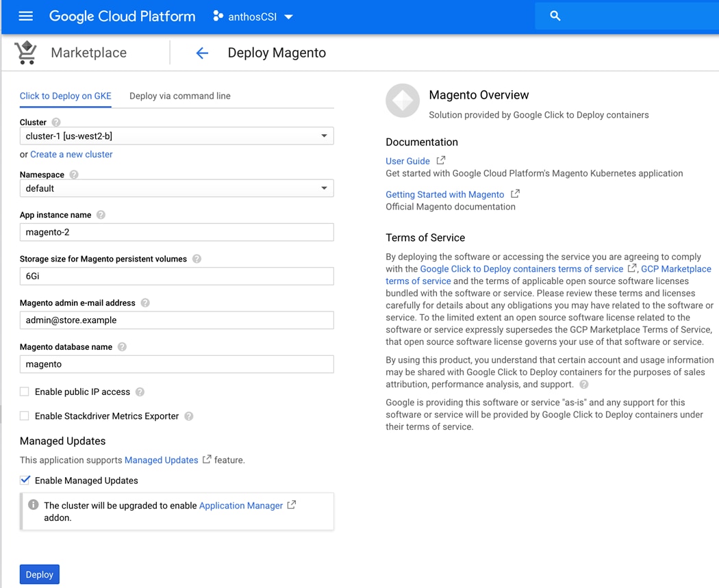This screenshot has height=588, width=719.
Task: Click the Managed Updates section heading
Action: [x=62, y=441]
